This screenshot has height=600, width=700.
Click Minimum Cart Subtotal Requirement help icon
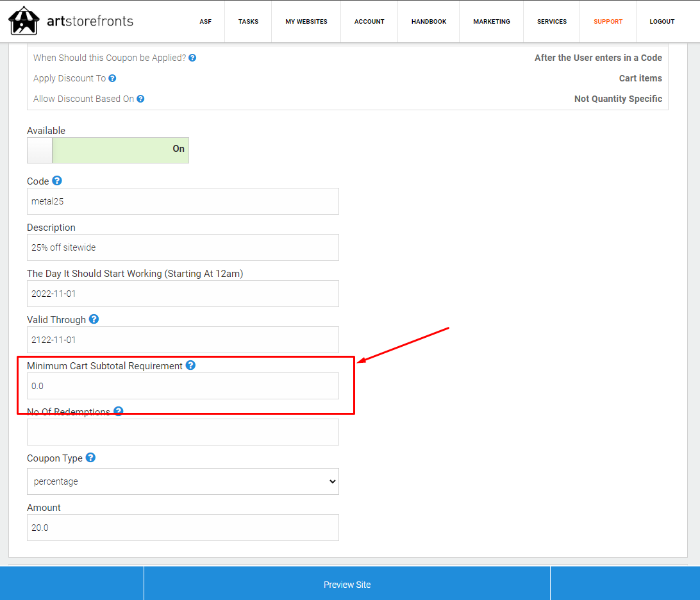point(190,365)
